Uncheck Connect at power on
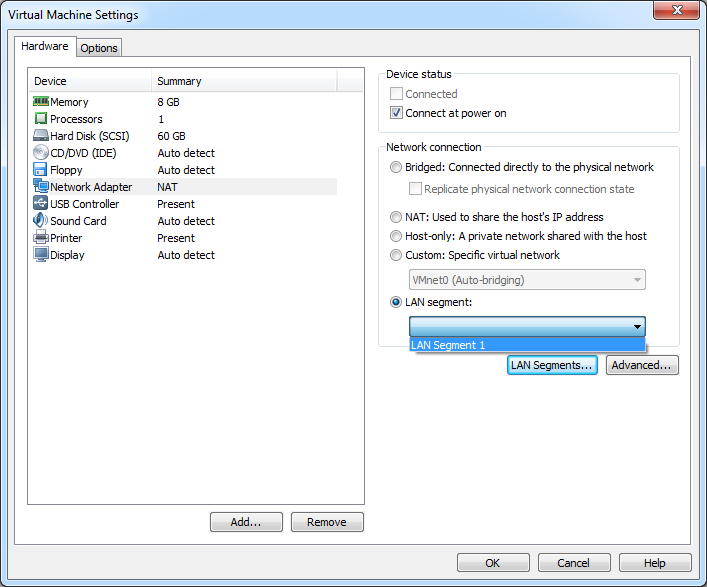707x587 pixels. click(x=397, y=113)
